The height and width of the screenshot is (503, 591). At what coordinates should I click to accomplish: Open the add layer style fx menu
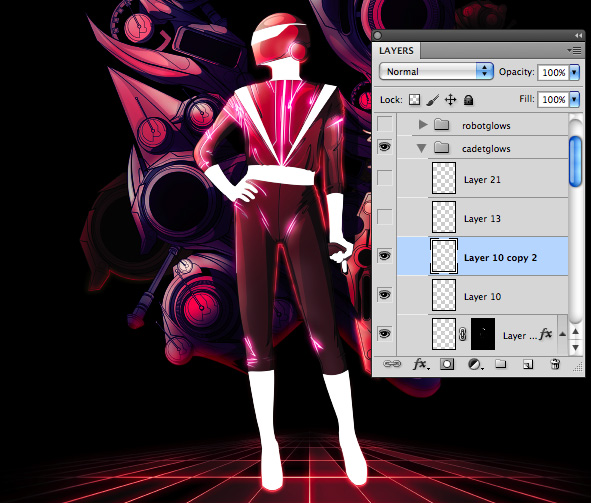click(421, 364)
